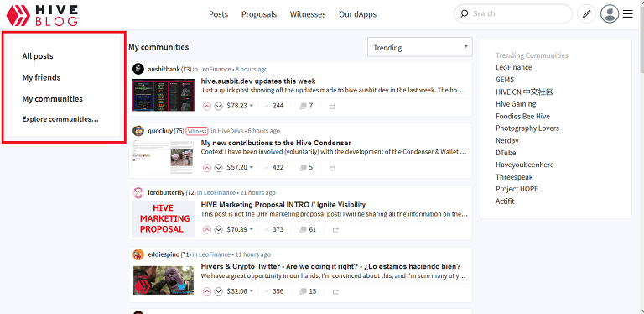Open the Photography Lovers community link
The height and width of the screenshot is (314, 644).
tap(527, 128)
